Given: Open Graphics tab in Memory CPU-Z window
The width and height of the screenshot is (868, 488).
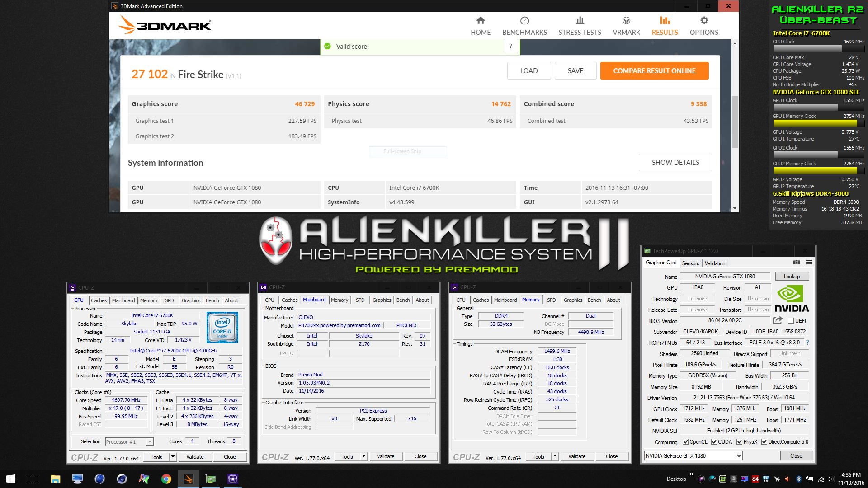Looking at the screenshot, I should (x=573, y=300).
